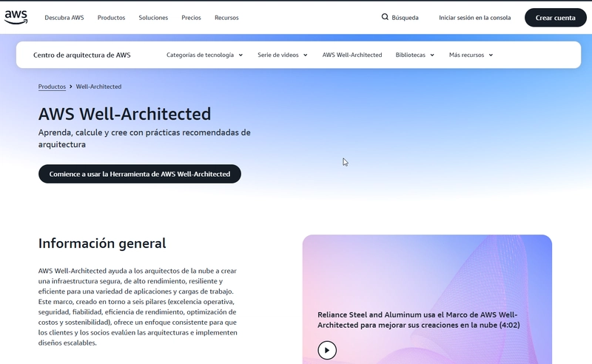
Task: Click chevron next to Bibliotecas
Action: click(x=432, y=55)
